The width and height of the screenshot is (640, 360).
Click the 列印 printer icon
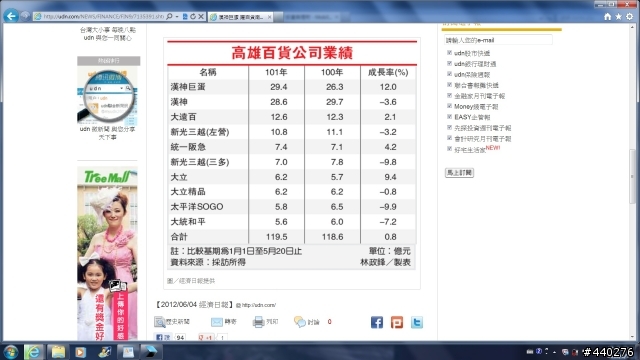[258, 322]
